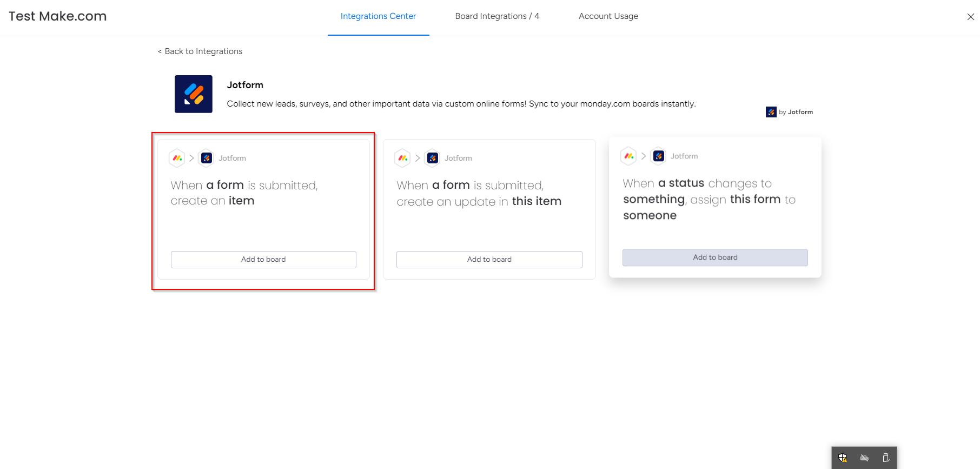Click the 'Jotform' label on 'create an update' card
Screen dimensions: 980x469
[458, 158]
